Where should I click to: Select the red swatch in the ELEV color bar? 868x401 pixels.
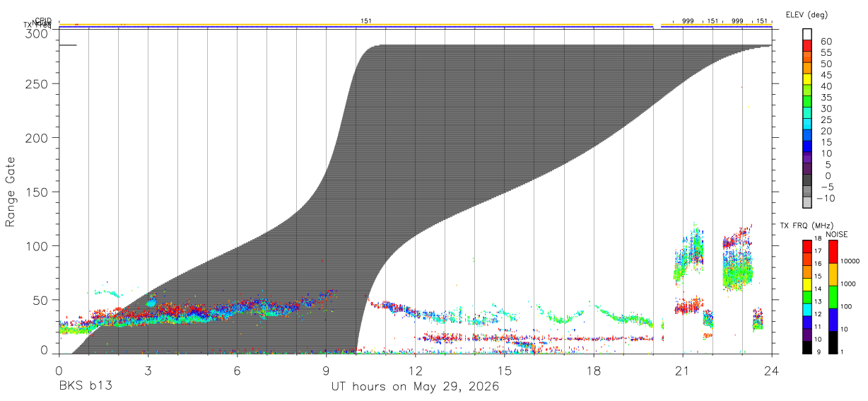coord(807,45)
